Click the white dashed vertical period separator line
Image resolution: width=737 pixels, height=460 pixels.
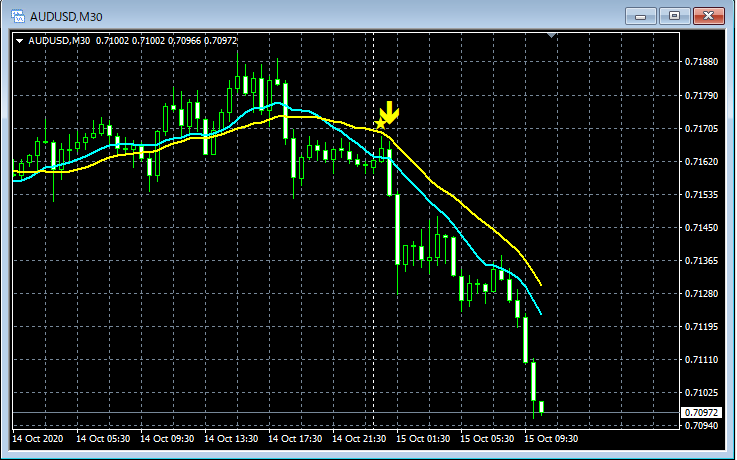pyautogui.click(x=374, y=230)
